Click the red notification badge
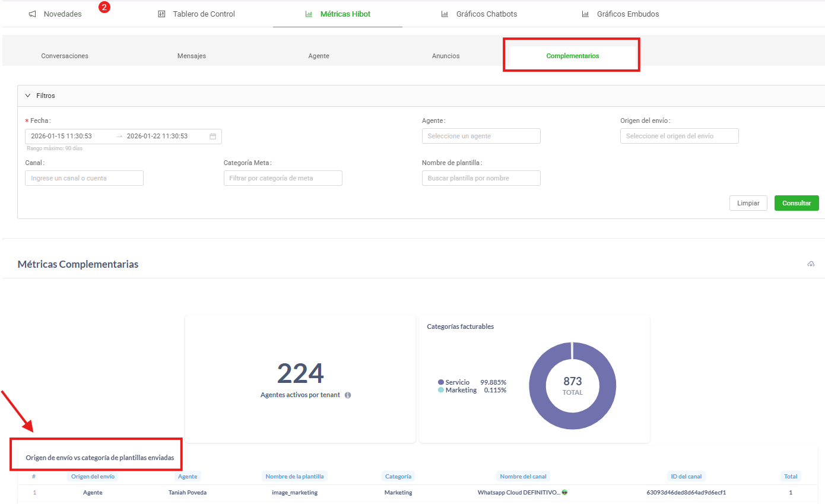 tap(104, 7)
